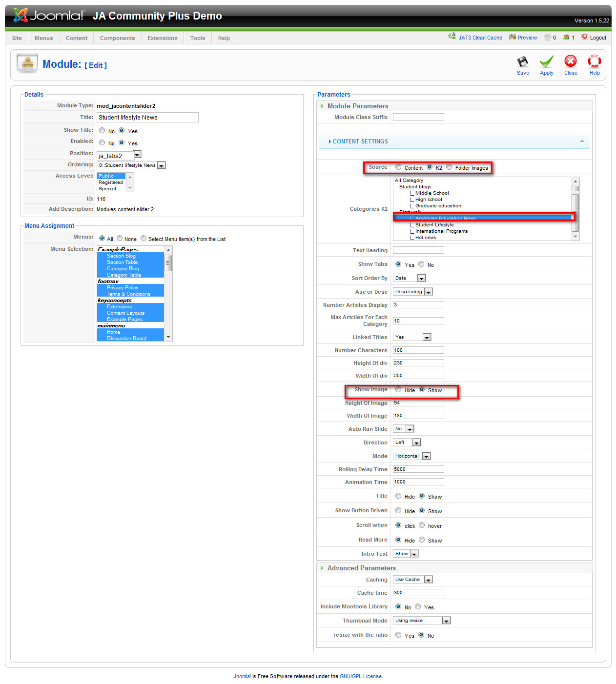
Task: Open the Extensions menu
Action: (x=163, y=38)
